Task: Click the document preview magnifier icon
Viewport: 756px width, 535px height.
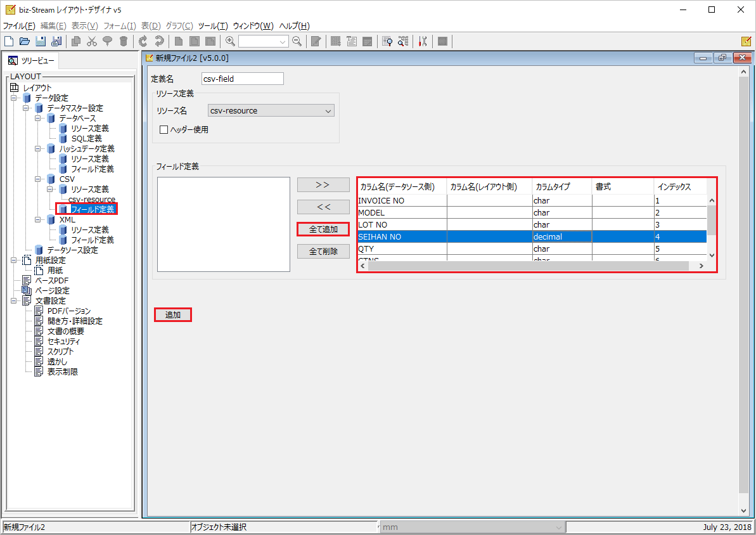Action: [387, 41]
